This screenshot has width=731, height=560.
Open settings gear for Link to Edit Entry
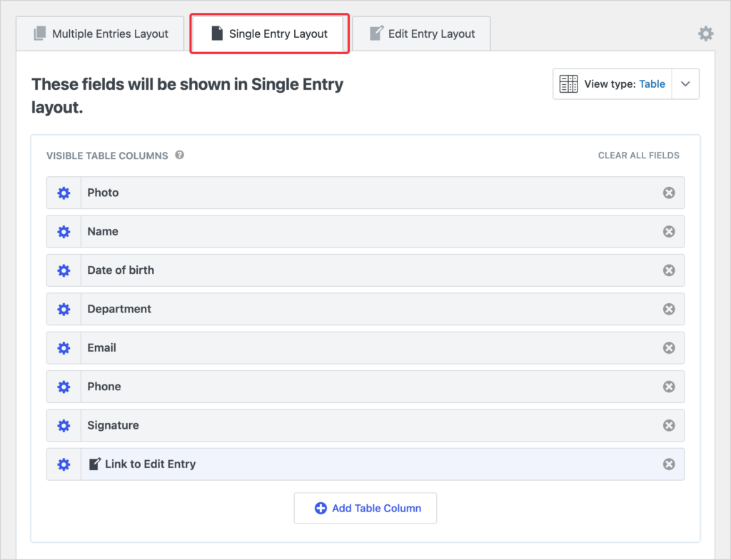point(64,464)
